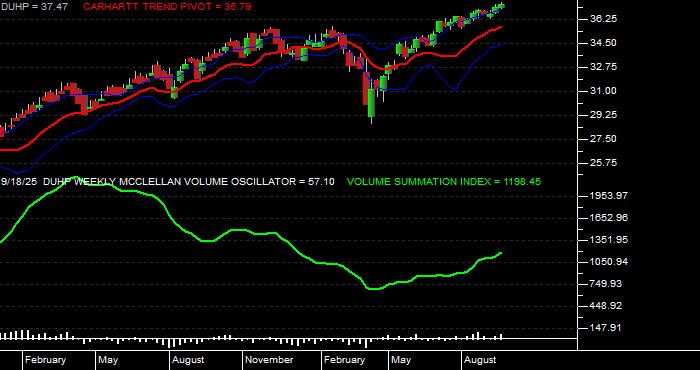The height and width of the screenshot is (370, 700).
Task: Click the 9/18/25 date label
Action: click(x=20, y=182)
